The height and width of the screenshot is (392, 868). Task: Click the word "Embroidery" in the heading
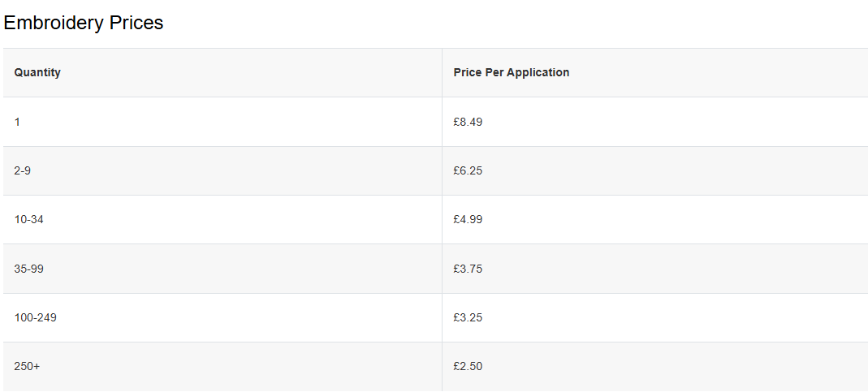coord(54,23)
